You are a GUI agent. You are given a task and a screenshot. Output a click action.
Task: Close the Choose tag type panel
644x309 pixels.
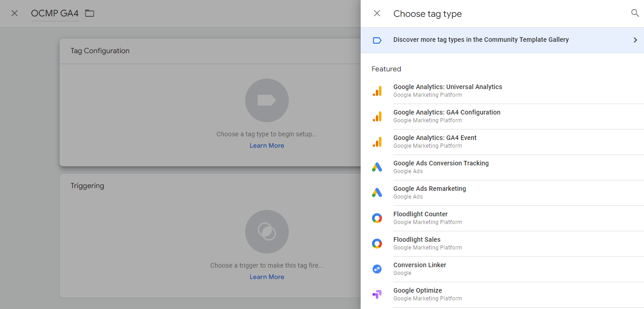(x=377, y=13)
